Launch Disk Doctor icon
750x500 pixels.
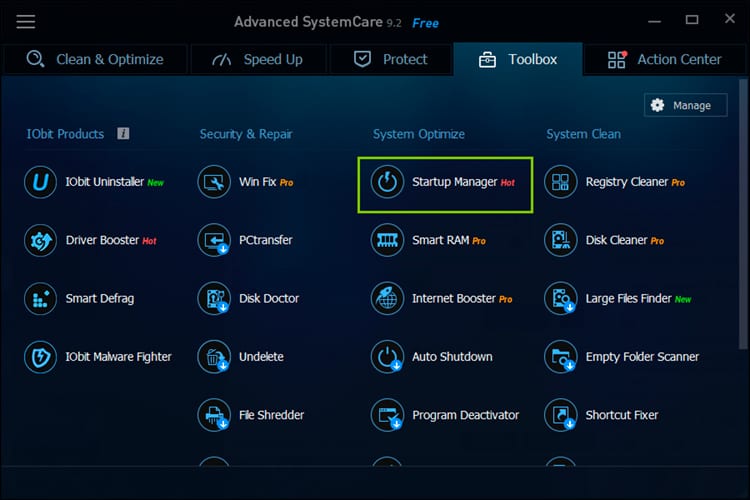point(214,299)
